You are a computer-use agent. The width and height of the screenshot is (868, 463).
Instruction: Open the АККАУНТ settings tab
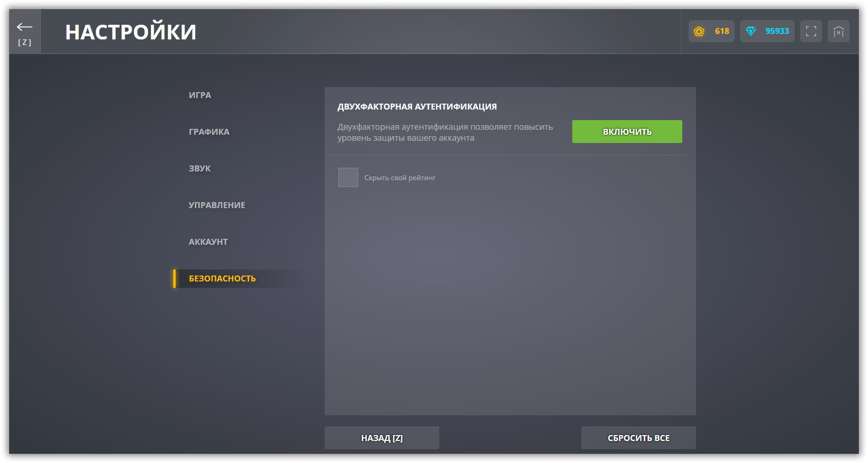(x=208, y=242)
